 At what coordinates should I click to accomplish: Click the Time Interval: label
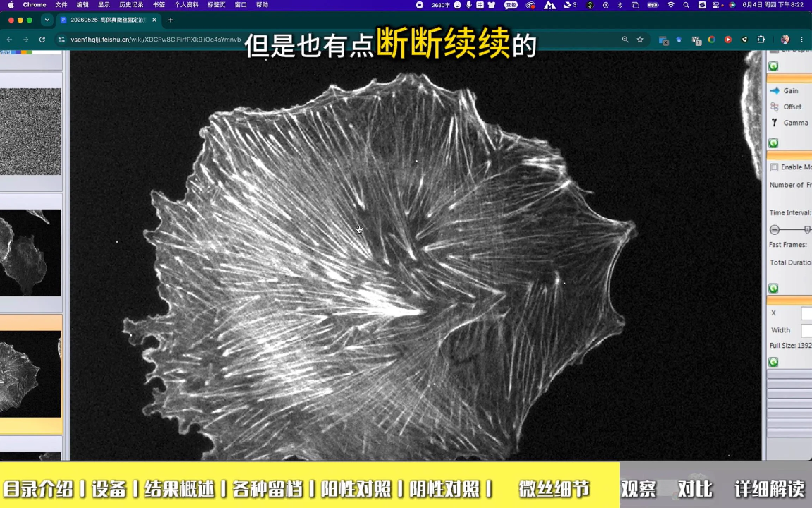[x=791, y=212]
